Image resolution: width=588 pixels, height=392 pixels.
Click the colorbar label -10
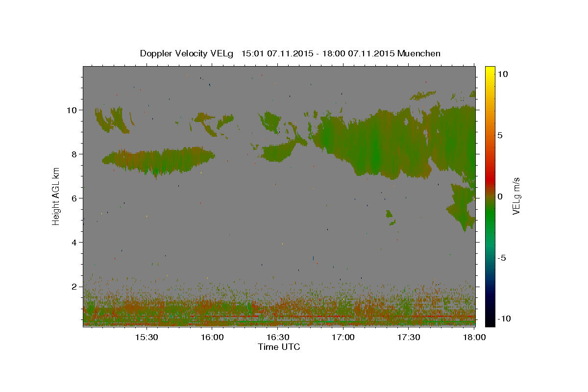(x=503, y=319)
